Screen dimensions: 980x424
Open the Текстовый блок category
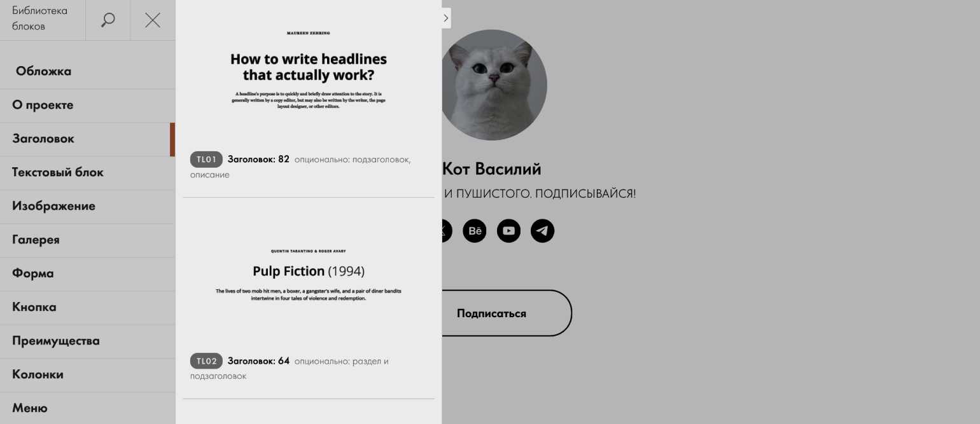pyautogui.click(x=57, y=172)
